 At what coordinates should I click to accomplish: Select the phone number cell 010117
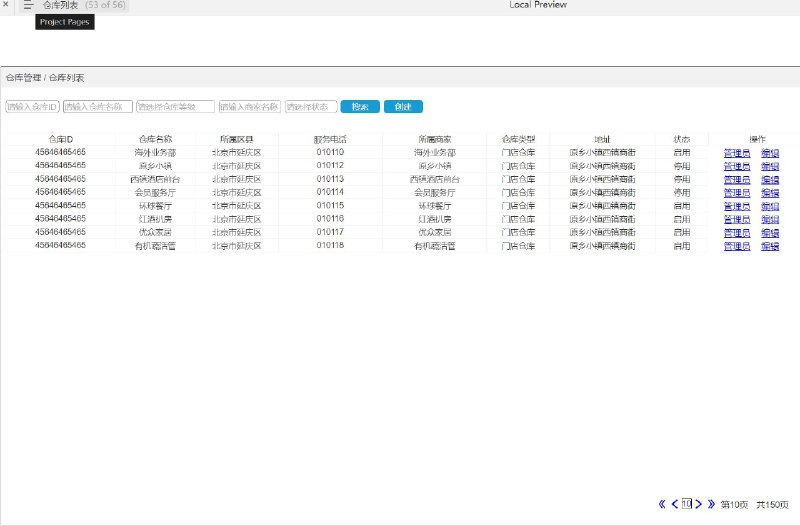click(x=330, y=232)
